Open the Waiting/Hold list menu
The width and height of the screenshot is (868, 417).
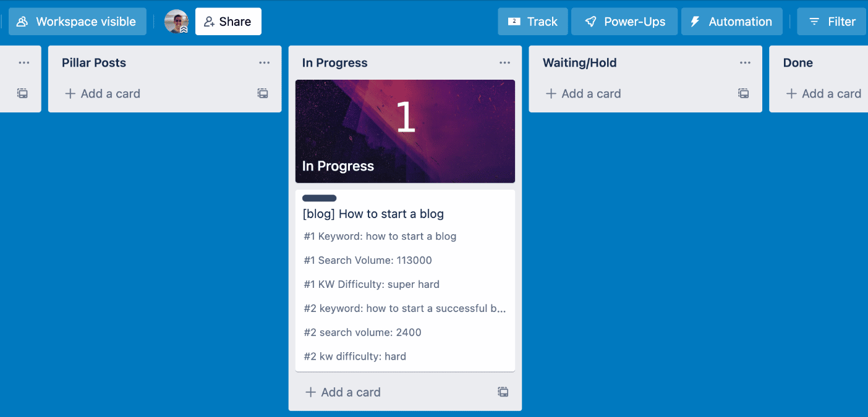(745, 62)
